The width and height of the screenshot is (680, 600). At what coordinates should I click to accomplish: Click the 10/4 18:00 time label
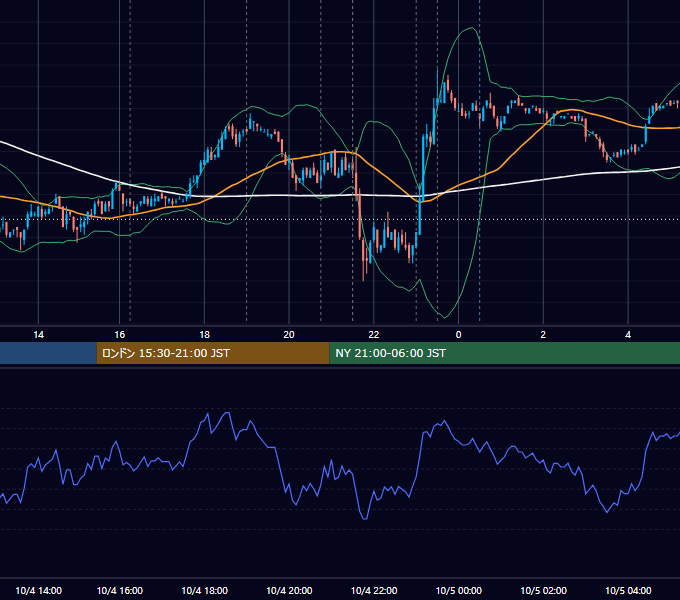pos(204,590)
